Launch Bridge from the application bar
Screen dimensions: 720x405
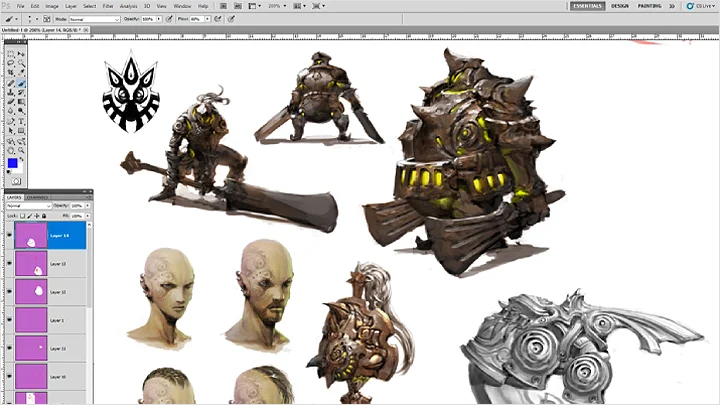223,6
